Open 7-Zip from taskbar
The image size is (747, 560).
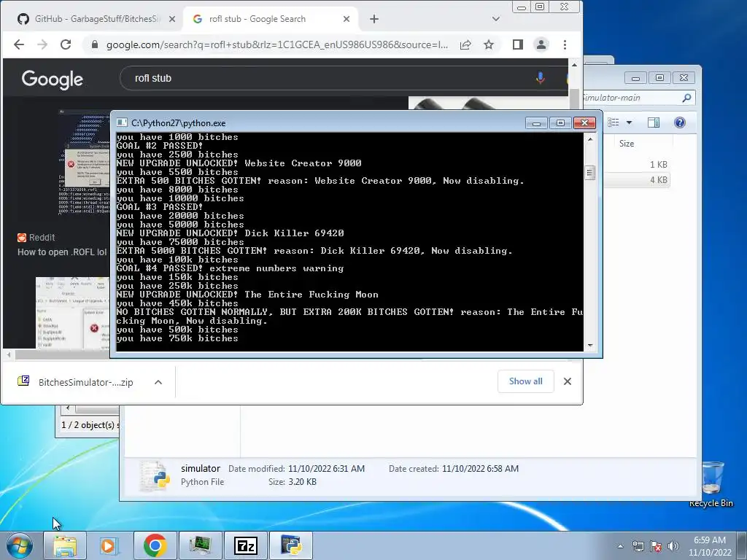click(246, 545)
